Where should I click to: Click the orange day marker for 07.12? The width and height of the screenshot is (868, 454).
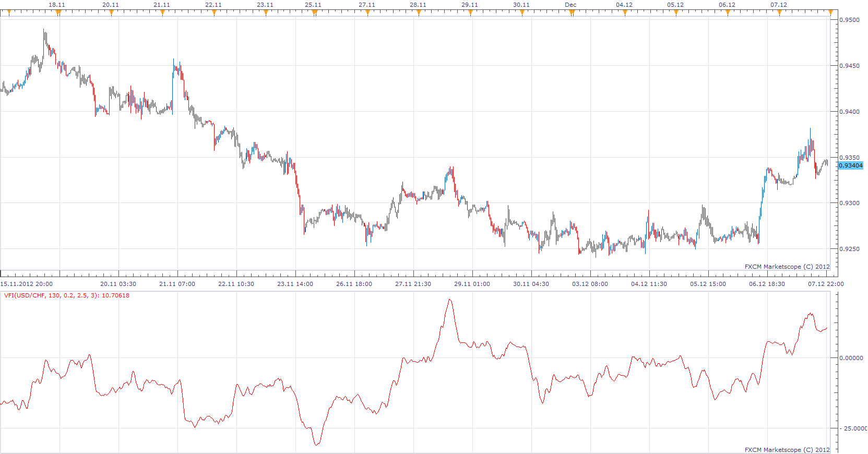[779, 13]
